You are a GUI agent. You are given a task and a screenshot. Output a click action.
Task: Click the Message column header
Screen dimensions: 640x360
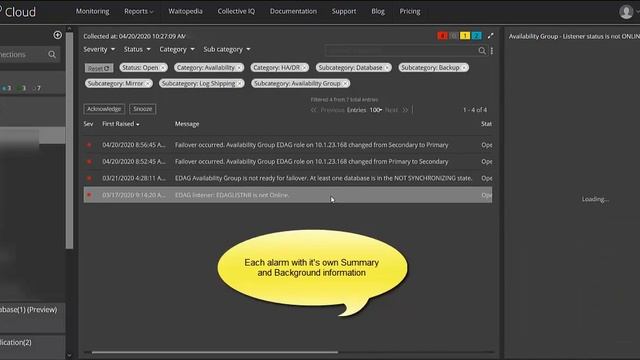187,124
